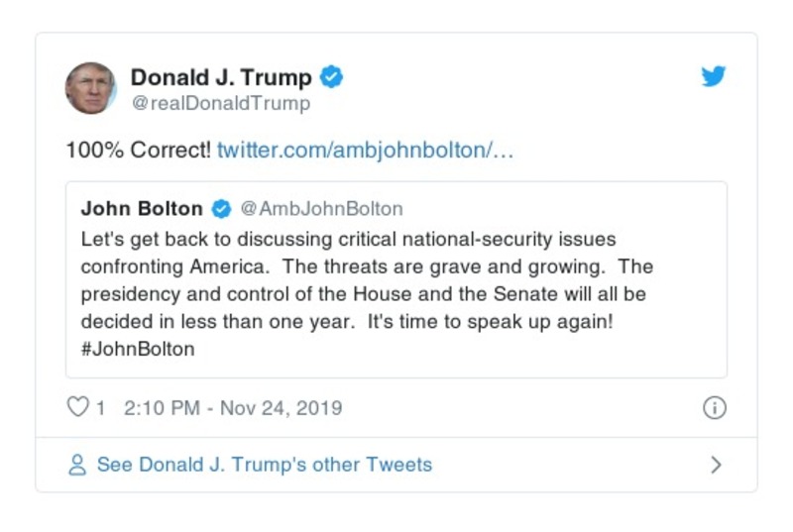
Task: Open the tweet info icon
Action: pos(714,407)
